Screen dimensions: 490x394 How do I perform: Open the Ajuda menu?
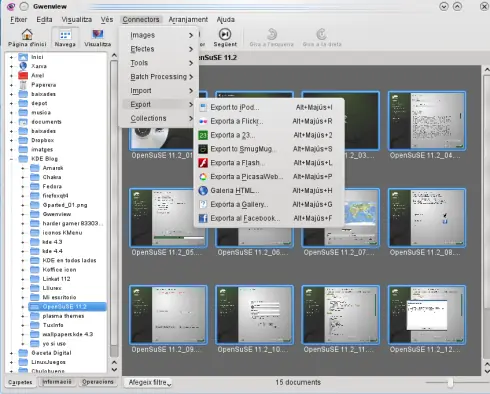(x=226, y=20)
